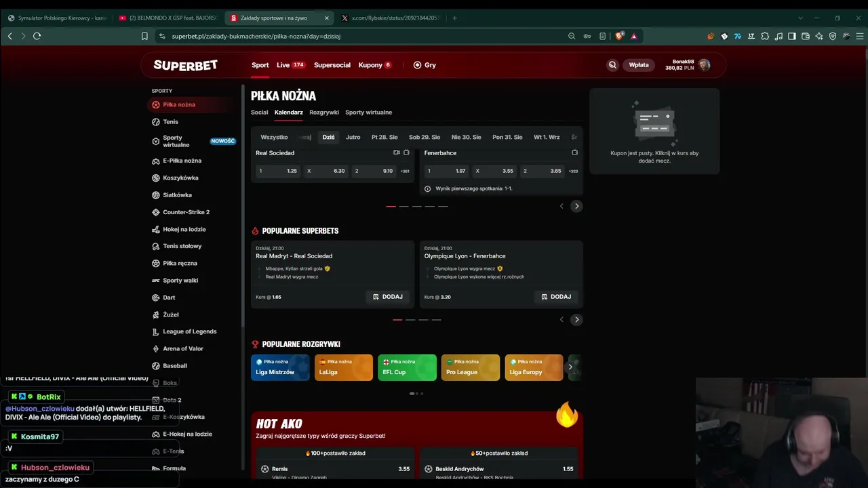Open the Arena of Valor icon
This screenshot has height=488, width=868.
(156, 348)
